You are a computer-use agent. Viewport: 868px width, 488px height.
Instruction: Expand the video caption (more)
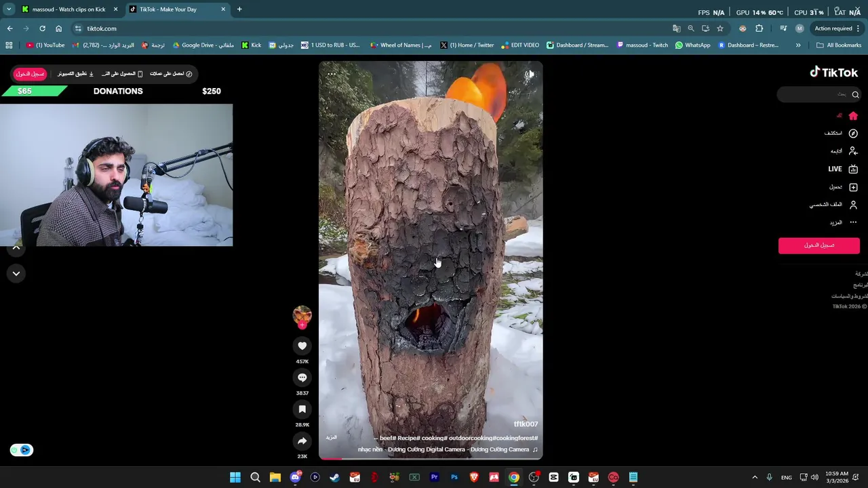(x=332, y=438)
